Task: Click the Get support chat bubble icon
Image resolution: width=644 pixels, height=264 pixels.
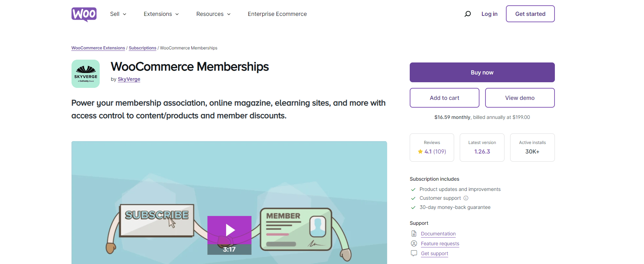Action: [414, 253]
